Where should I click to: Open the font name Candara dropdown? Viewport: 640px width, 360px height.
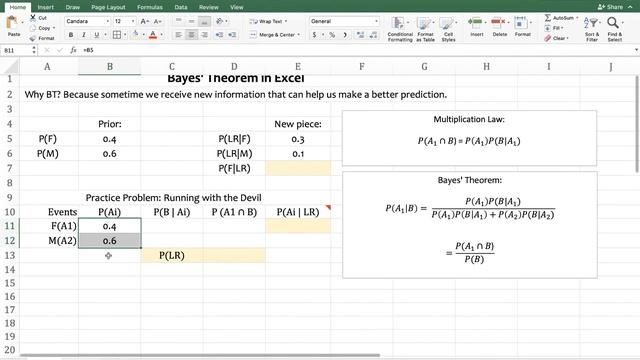(x=108, y=21)
